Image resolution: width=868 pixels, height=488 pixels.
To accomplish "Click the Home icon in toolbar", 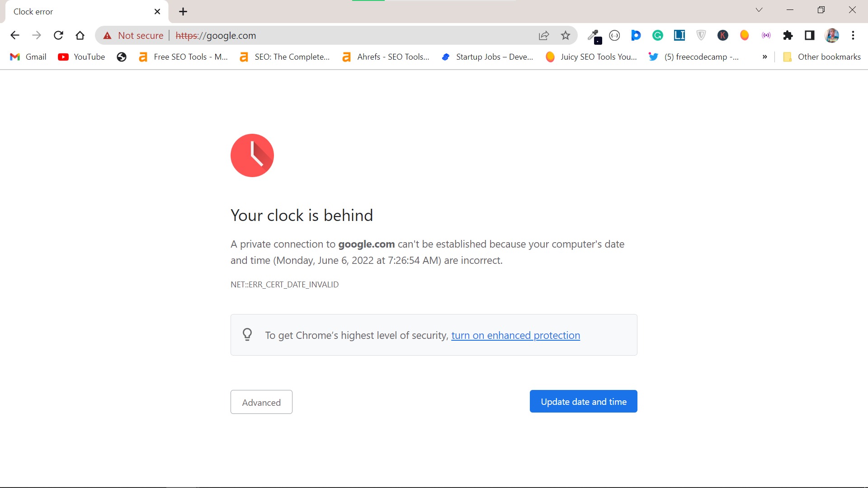I will point(80,35).
